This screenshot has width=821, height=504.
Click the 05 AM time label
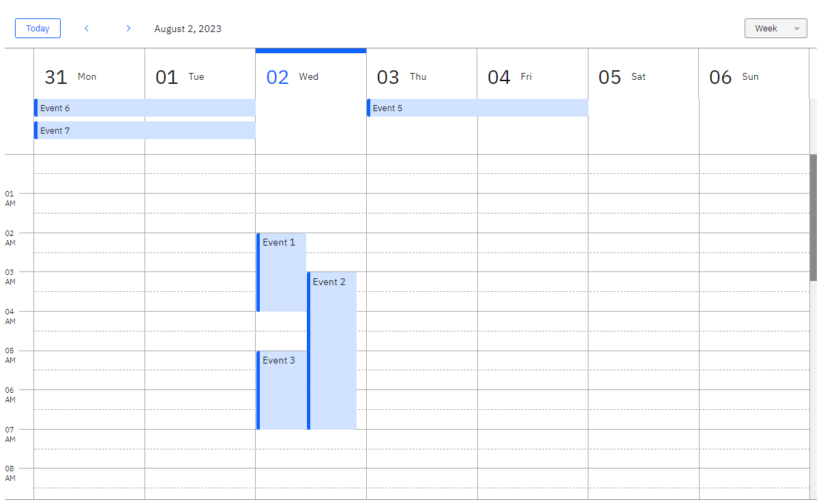click(x=10, y=355)
